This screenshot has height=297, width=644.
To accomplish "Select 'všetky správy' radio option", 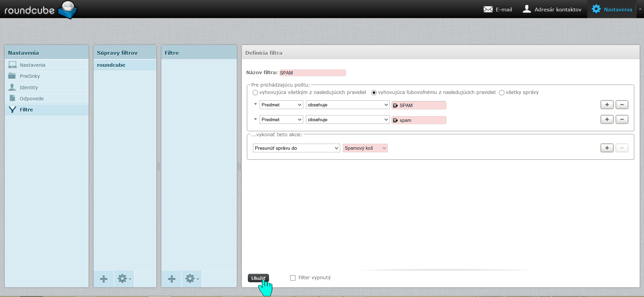I will coord(502,93).
